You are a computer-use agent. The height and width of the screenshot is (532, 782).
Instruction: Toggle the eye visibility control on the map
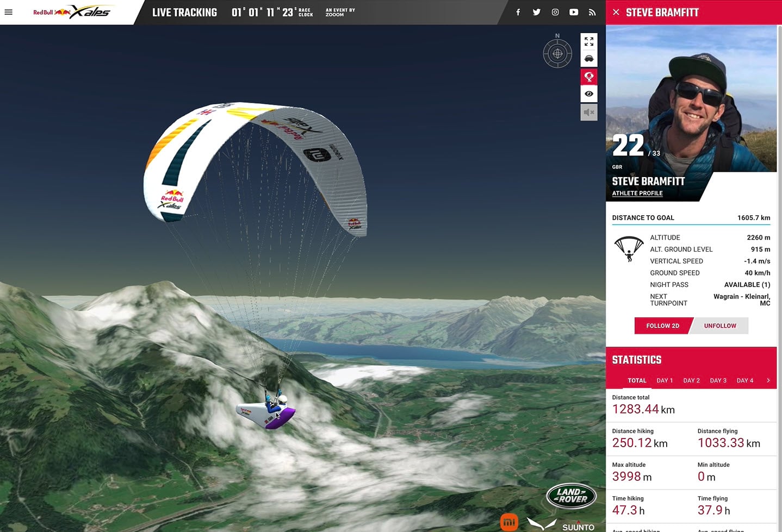[589, 93]
